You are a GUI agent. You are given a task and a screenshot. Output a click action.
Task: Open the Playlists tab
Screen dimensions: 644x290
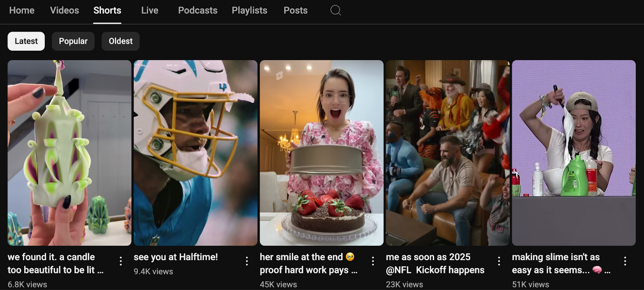249,10
